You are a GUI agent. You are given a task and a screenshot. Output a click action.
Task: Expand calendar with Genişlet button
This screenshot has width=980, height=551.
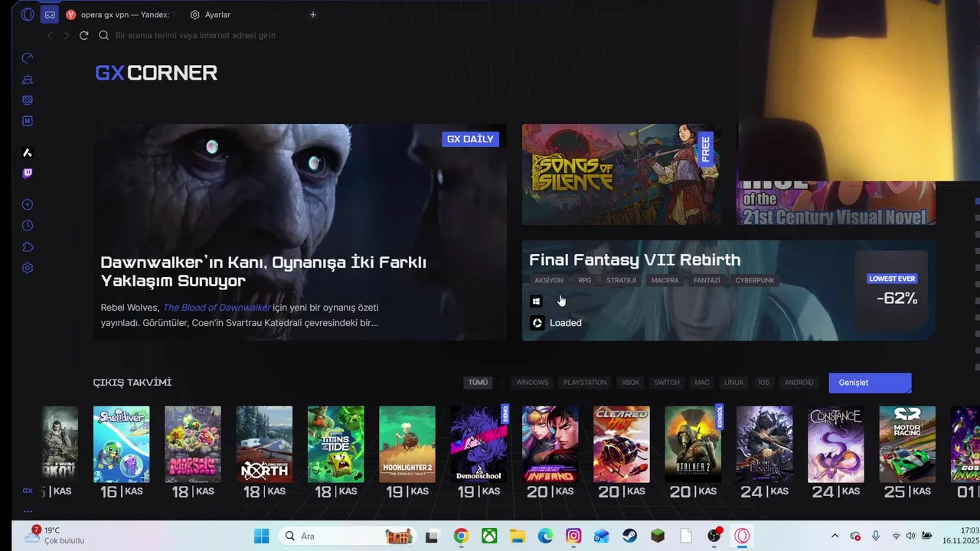pyautogui.click(x=870, y=383)
